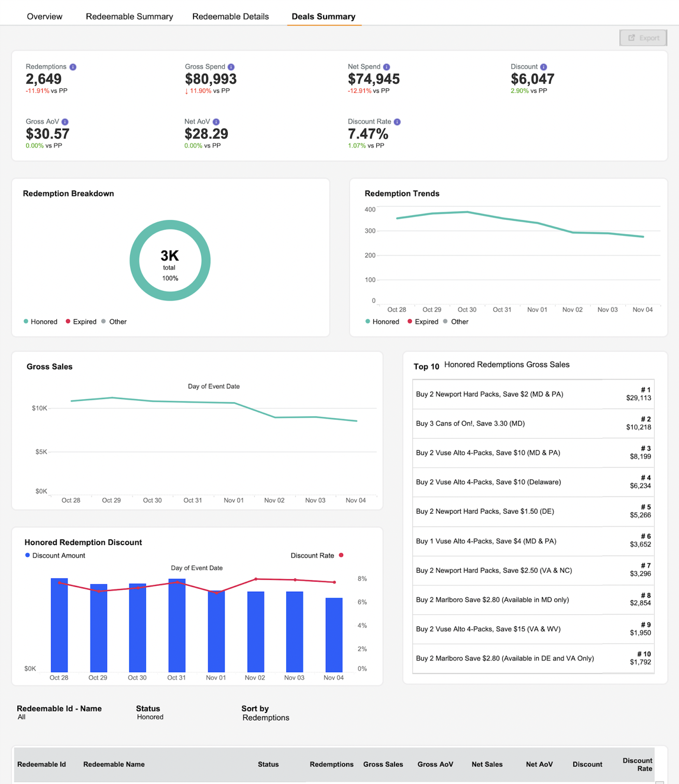Switch to the Redeemable Details tab

coord(231,17)
